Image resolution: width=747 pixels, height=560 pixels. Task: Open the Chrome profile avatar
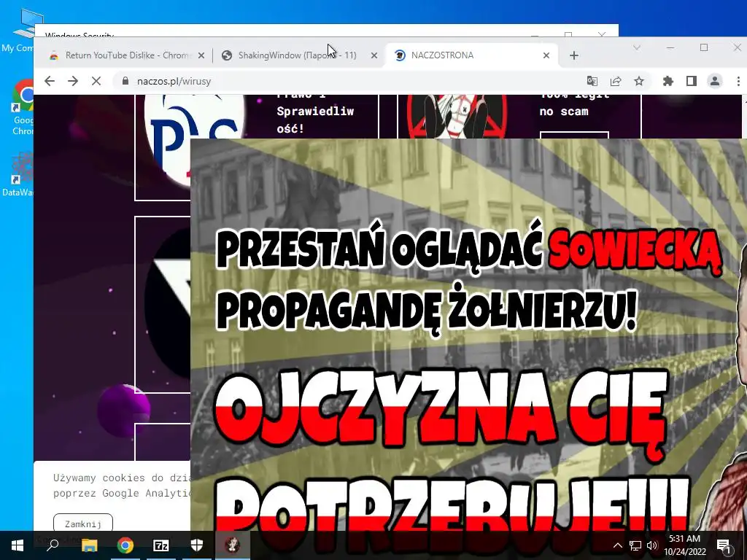[715, 81]
